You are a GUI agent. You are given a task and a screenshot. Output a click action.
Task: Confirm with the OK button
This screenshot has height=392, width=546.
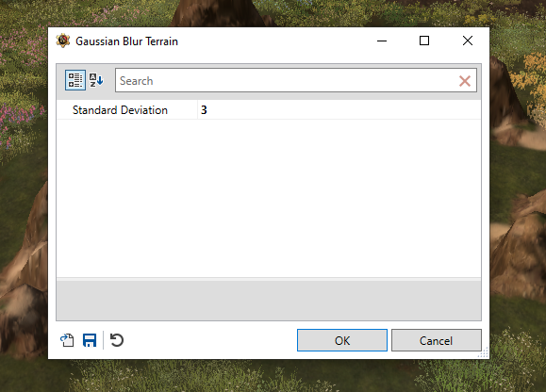click(x=342, y=340)
